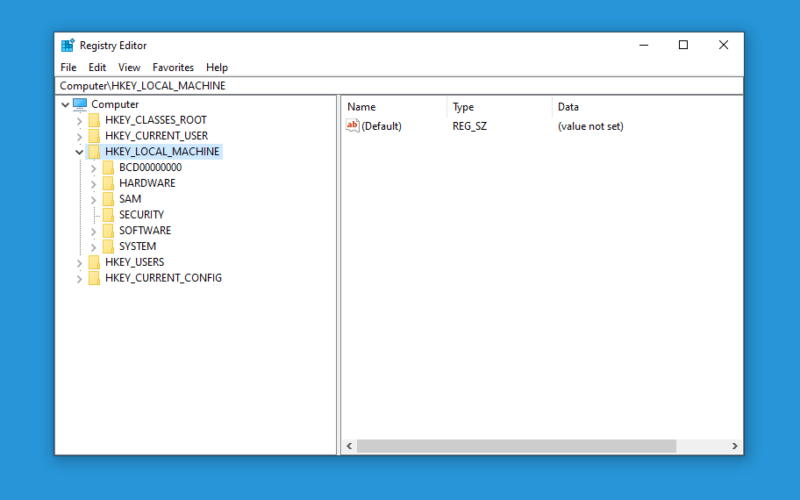The height and width of the screenshot is (500, 800).
Task: Select the HKEY_USERS label
Action: tap(135, 262)
